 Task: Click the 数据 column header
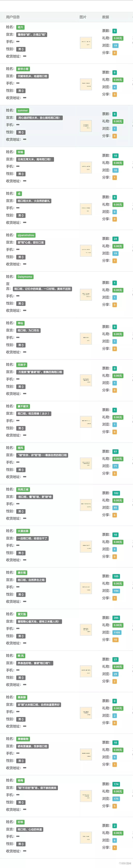click(x=106, y=17)
